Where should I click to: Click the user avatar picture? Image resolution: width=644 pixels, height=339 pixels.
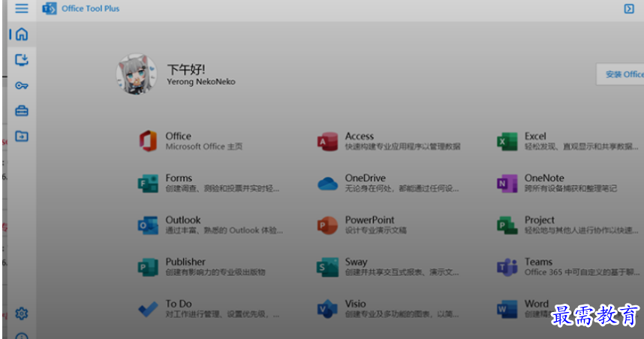pos(137,73)
